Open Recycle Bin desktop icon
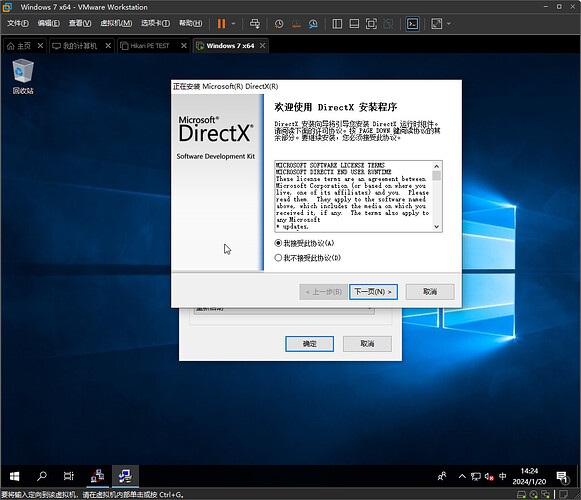 [x=23, y=76]
